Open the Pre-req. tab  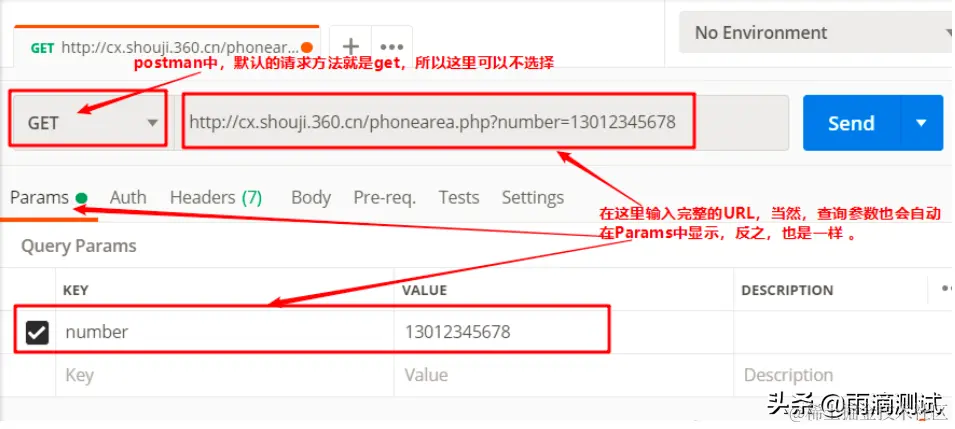[x=385, y=197]
